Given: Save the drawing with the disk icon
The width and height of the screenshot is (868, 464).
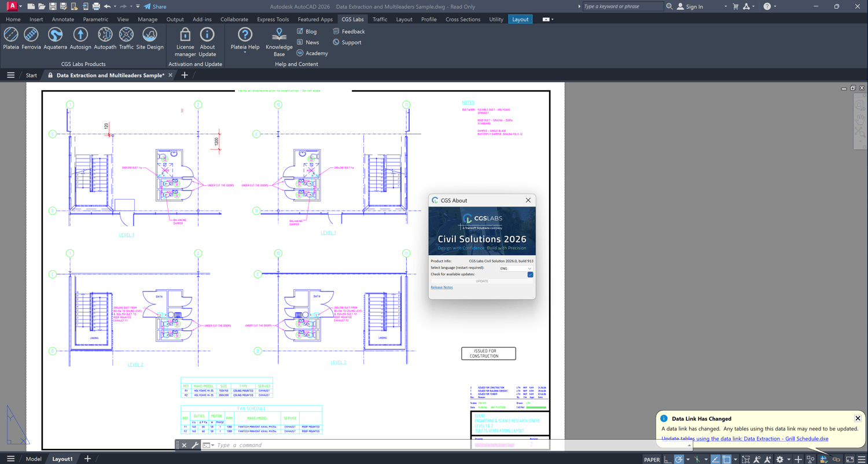Looking at the screenshot, I should (53, 6).
